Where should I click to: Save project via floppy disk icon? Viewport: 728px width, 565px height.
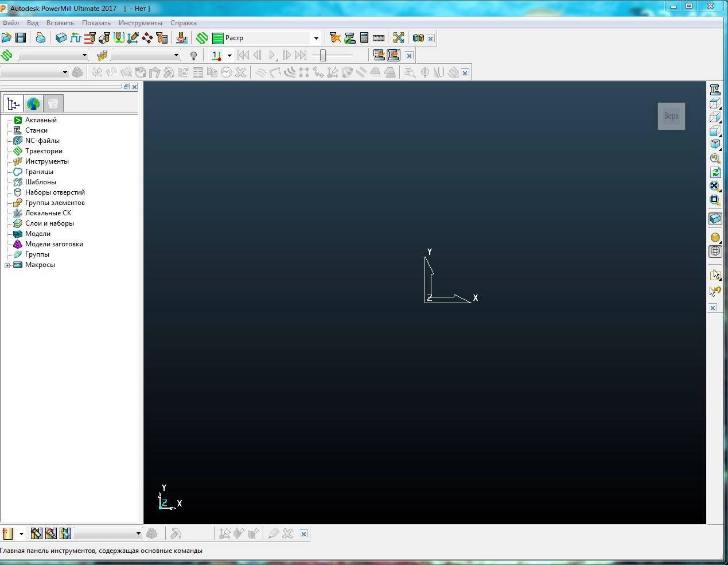(x=21, y=38)
